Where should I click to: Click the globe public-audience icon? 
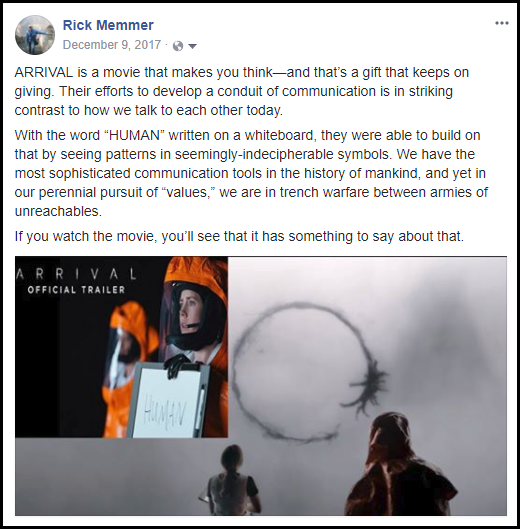click(x=178, y=46)
